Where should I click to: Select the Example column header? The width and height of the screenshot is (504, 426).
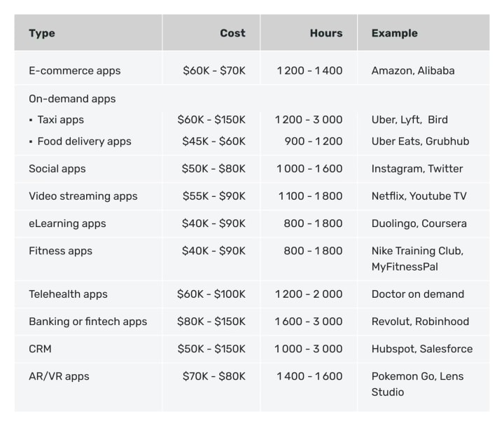[394, 33]
